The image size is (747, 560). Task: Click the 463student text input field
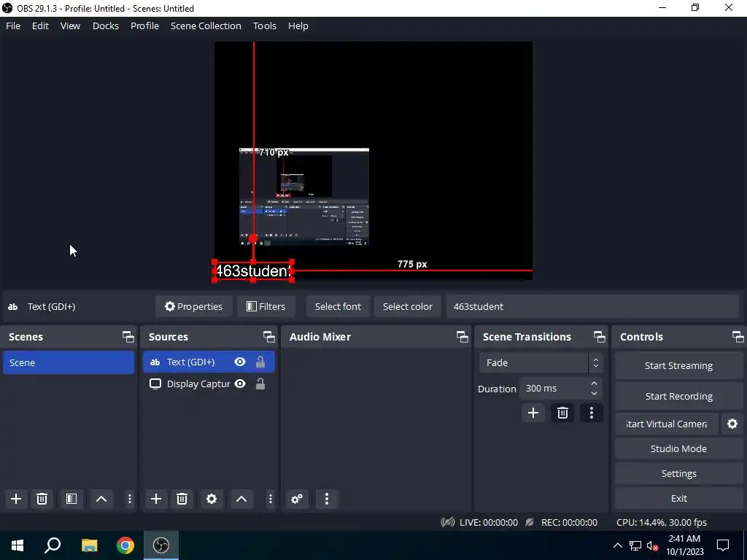coord(592,306)
